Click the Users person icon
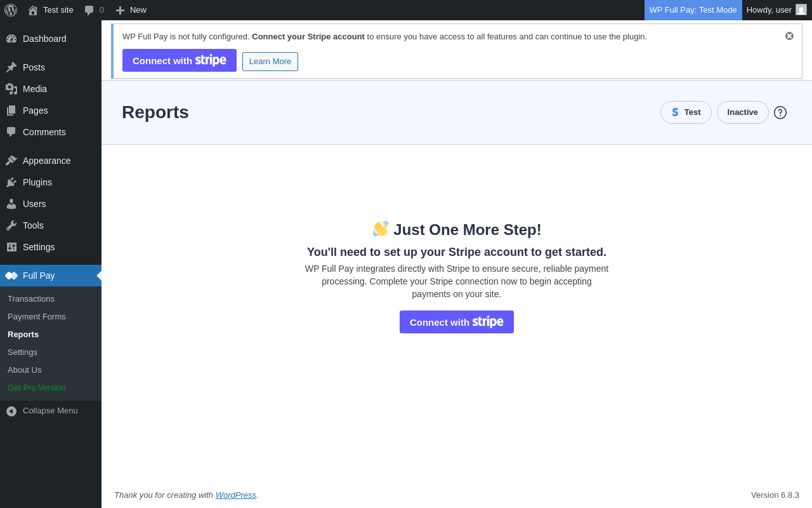This screenshot has height=508, width=812. coord(11,204)
